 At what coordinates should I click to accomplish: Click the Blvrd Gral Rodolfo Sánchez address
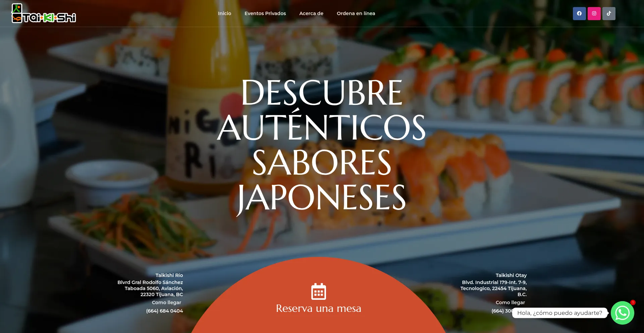pos(150,288)
